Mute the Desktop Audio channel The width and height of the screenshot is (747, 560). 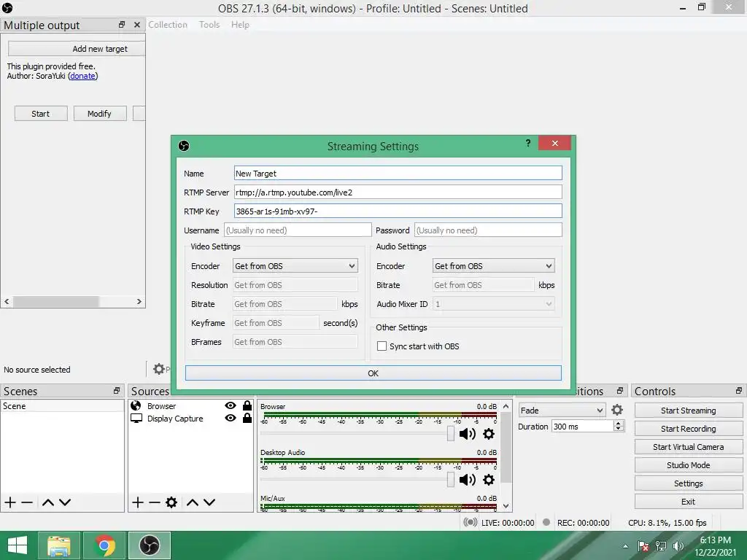(468, 480)
